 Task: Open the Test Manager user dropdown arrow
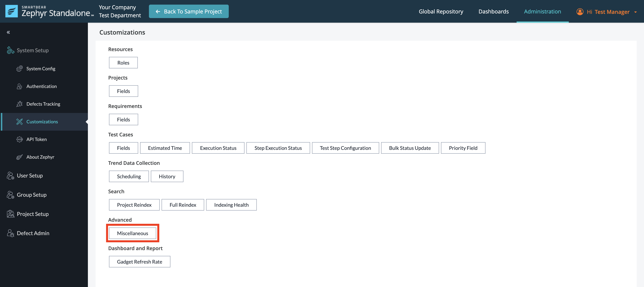(635, 12)
